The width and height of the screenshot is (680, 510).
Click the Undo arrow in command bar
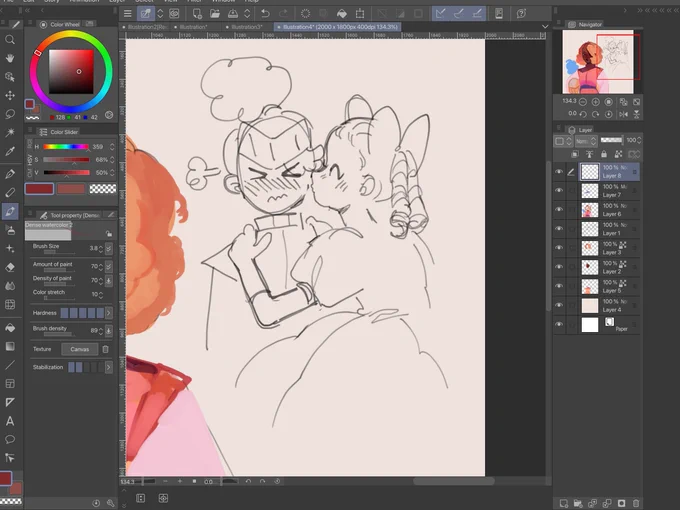pyautogui.click(x=265, y=14)
